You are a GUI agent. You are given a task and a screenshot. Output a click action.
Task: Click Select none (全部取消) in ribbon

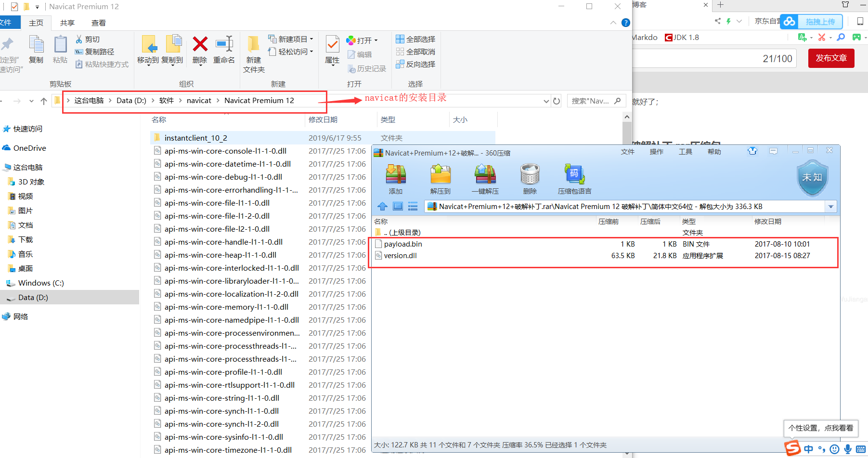click(415, 52)
